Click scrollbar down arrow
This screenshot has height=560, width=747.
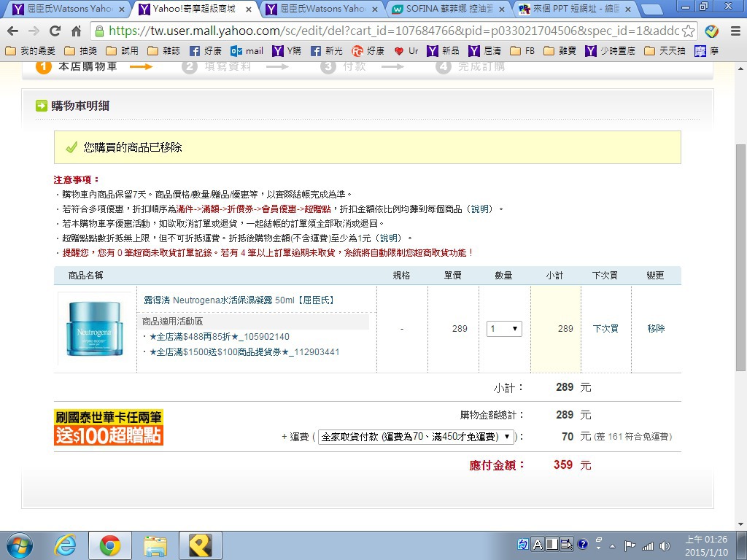tap(740, 524)
